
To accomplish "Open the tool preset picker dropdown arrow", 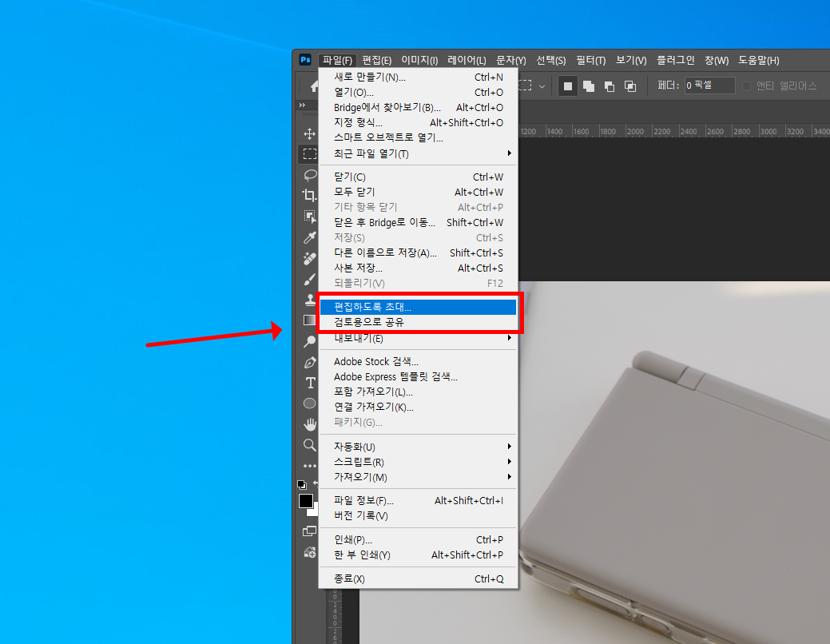I will tap(542, 85).
